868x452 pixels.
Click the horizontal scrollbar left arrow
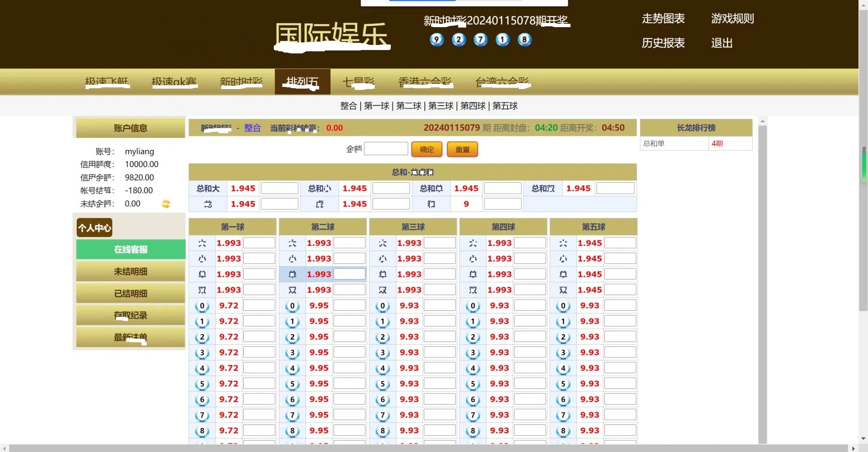pyautogui.click(x=4, y=448)
